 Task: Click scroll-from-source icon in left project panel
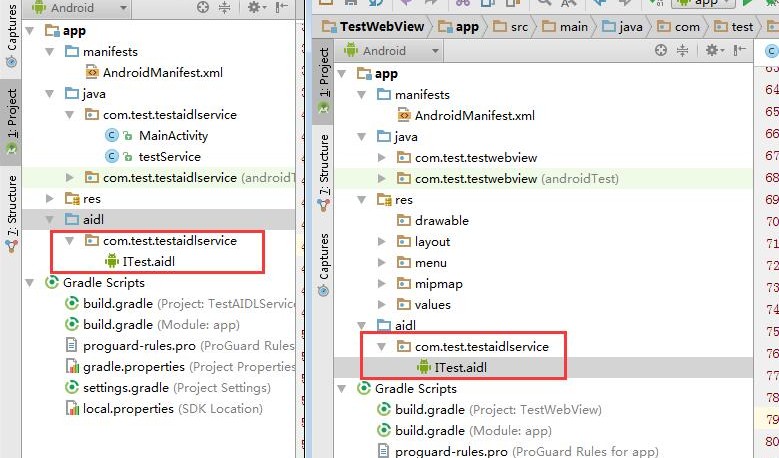(203, 7)
